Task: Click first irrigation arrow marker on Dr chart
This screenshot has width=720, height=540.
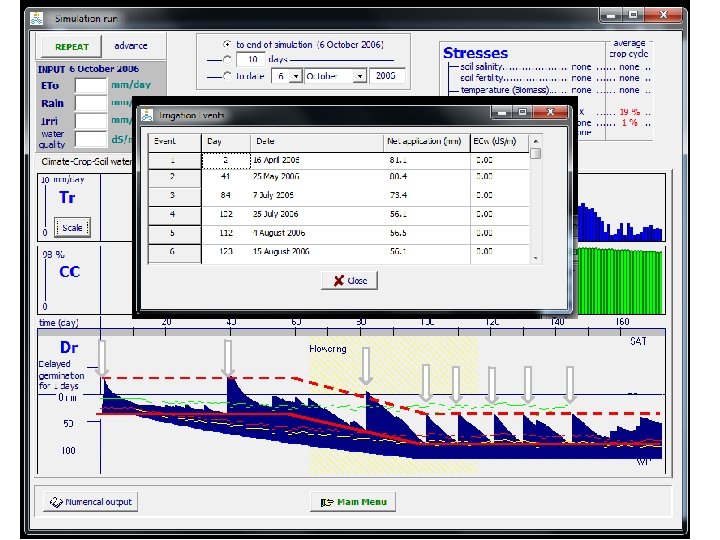Action: [103, 357]
